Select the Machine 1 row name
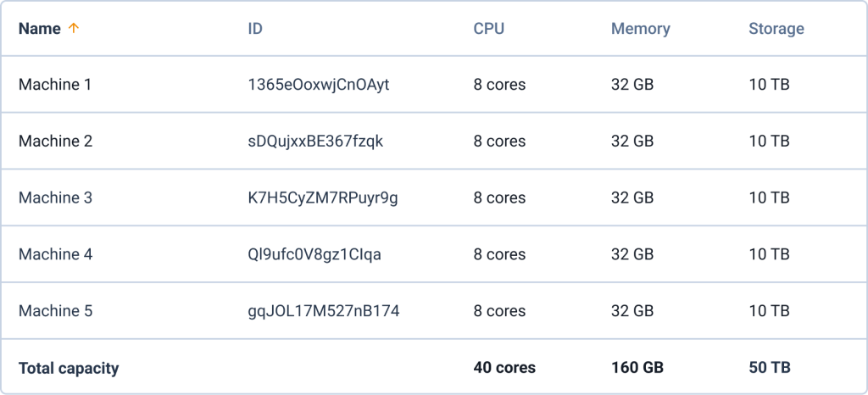This screenshot has height=395, width=868. [55, 85]
